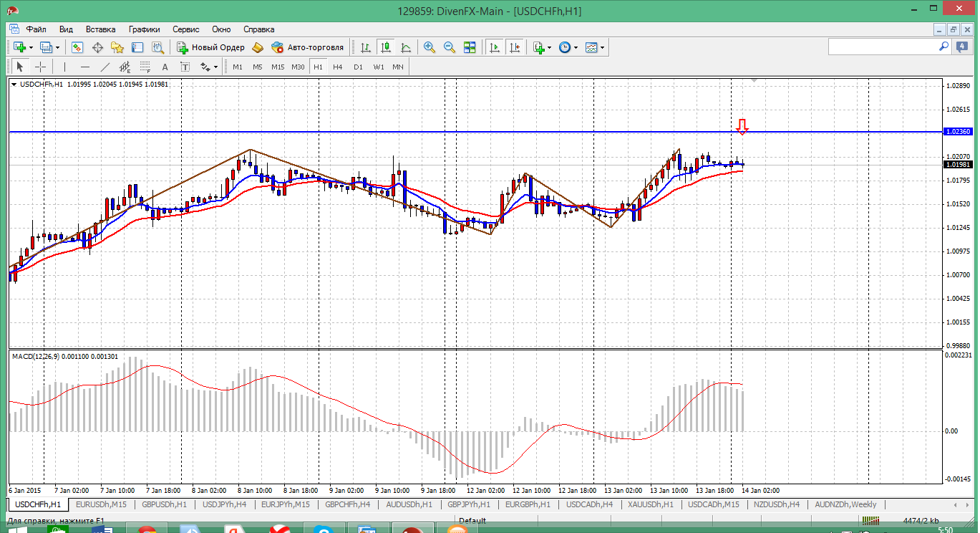980x533 pixels.
Task: Click the search input field
Action: click(882, 47)
